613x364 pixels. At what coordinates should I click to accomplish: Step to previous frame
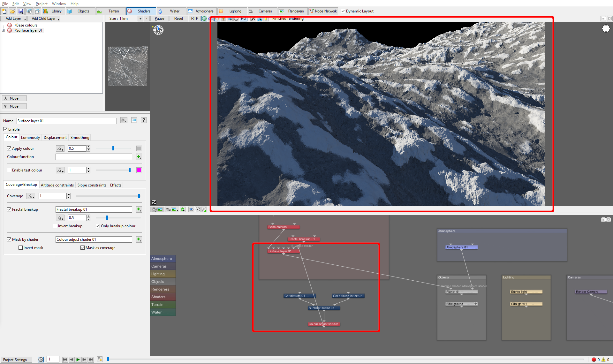(72, 360)
